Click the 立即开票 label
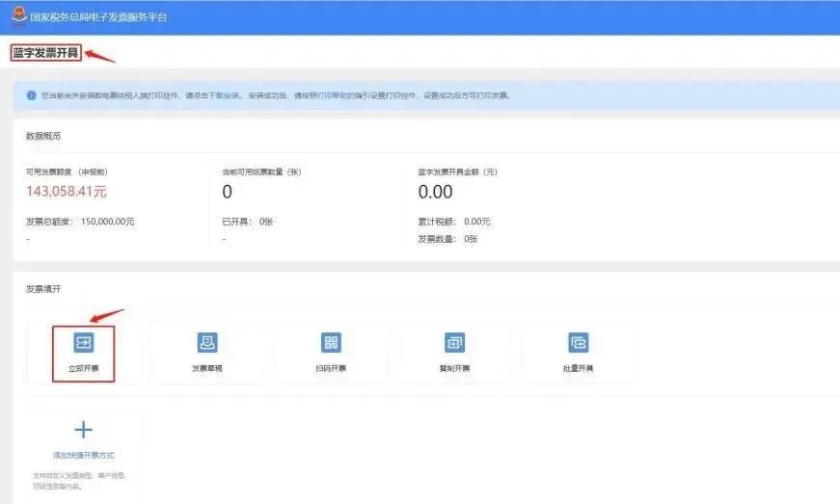This screenshot has width=840, height=504. click(x=84, y=368)
